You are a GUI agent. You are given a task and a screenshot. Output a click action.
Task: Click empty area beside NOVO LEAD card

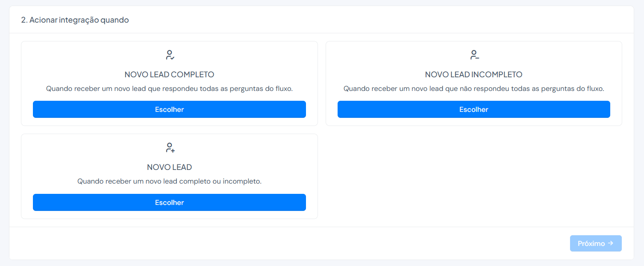(474, 176)
